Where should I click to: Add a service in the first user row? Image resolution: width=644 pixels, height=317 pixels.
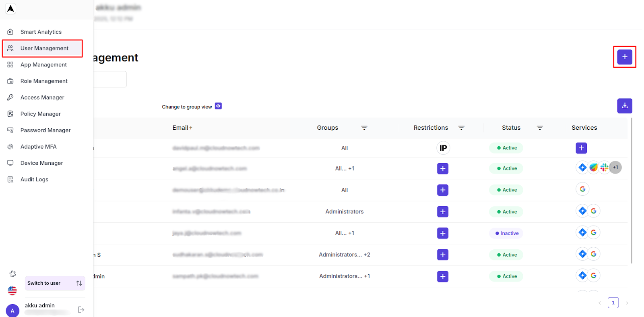coord(581,148)
